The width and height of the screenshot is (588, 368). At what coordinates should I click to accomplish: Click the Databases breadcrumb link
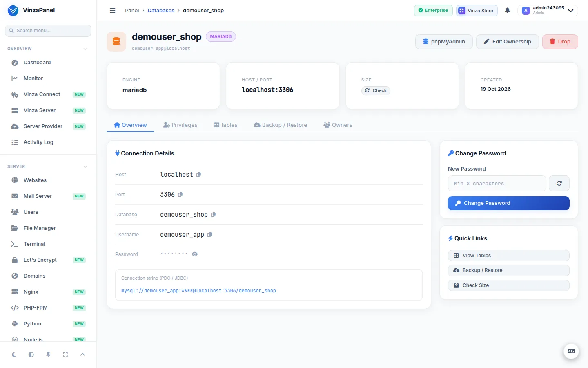pyautogui.click(x=161, y=11)
